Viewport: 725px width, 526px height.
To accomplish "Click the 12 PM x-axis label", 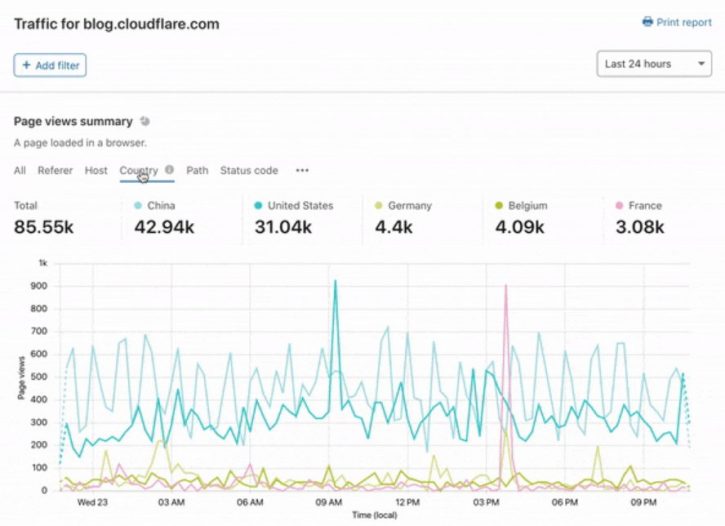I will click(407, 502).
